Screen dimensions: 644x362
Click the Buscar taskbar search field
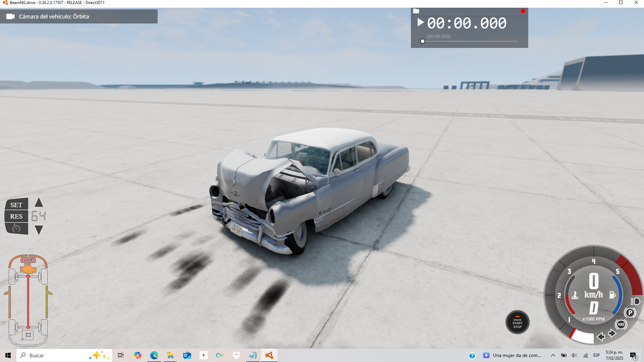[x=64, y=355]
